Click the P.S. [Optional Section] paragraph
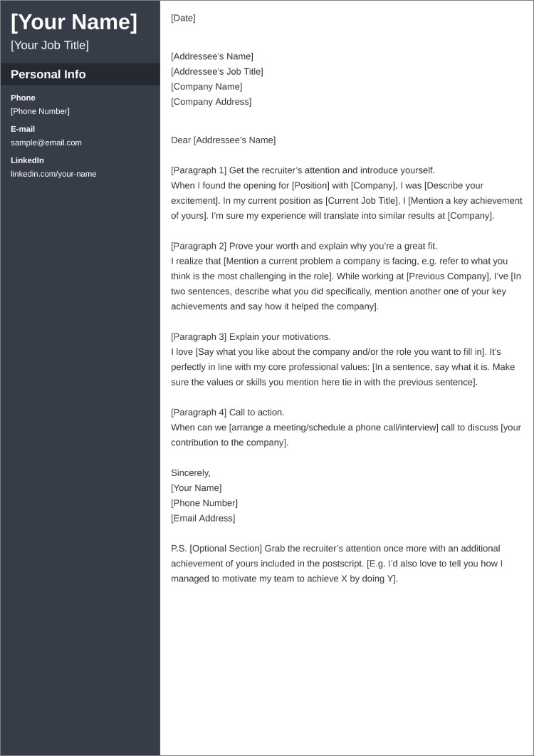Viewport: 534px width, 756px height. point(337,564)
